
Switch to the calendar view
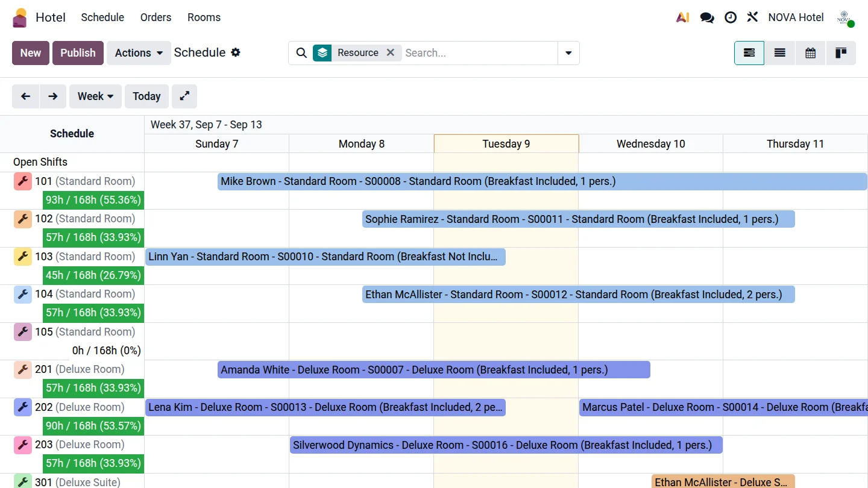click(810, 53)
